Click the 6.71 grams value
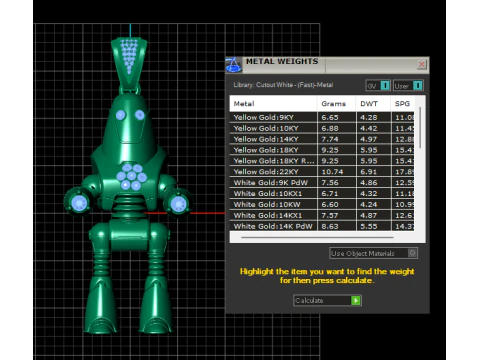This screenshot has height=360, width=480. click(330, 194)
